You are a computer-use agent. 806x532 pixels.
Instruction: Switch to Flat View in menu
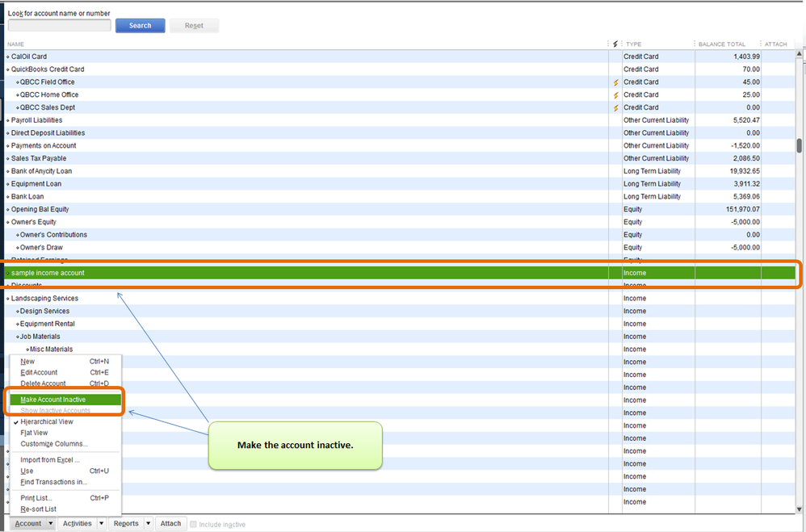(65, 433)
